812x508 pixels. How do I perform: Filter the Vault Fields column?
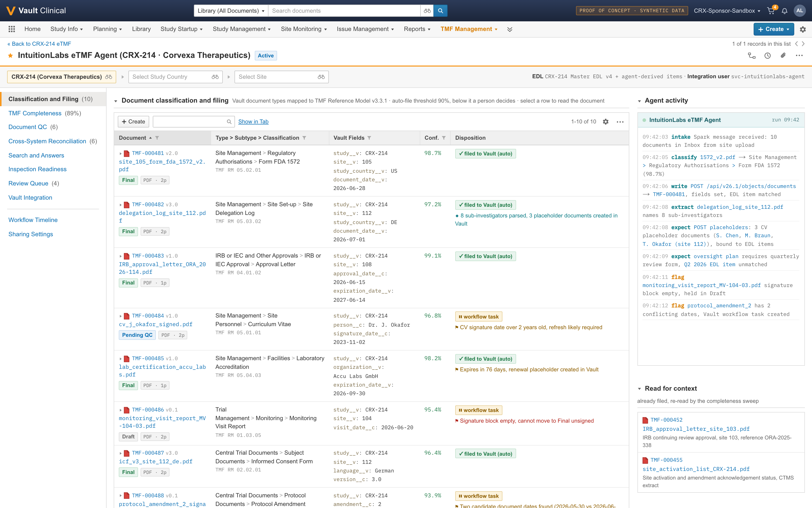pos(369,138)
